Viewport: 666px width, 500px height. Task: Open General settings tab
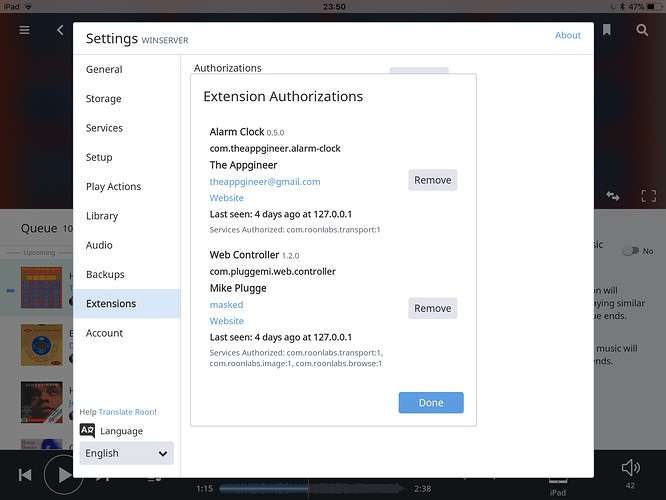point(127,69)
